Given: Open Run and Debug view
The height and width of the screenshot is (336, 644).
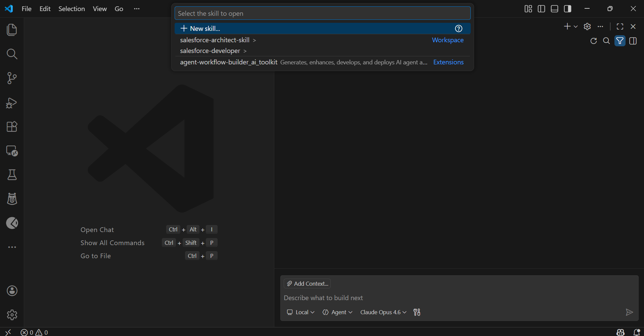Looking at the screenshot, I should coord(12,103).
